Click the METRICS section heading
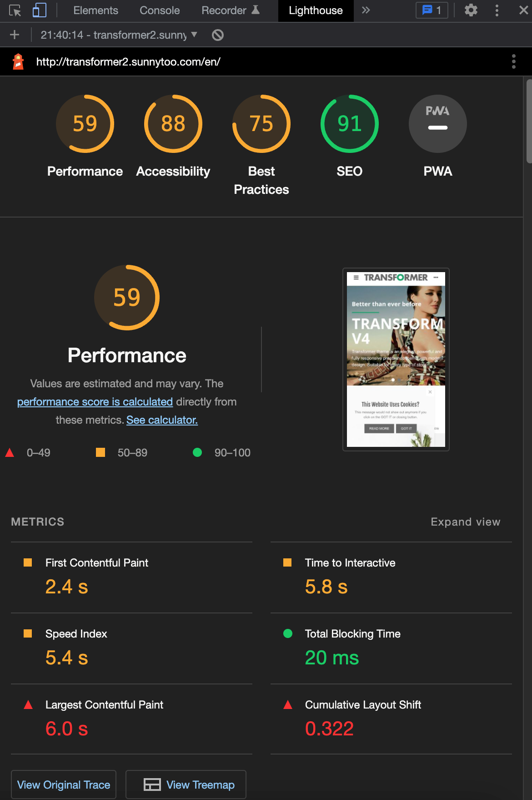This screenshot has width=532, height=800. click(38, 522)
